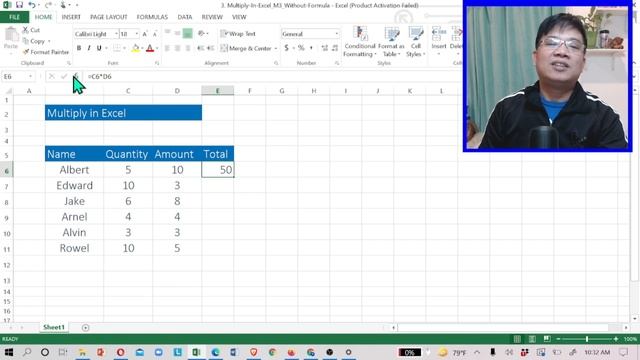
Task: Decrease the cell indent
Action: (x=200, y=48)
